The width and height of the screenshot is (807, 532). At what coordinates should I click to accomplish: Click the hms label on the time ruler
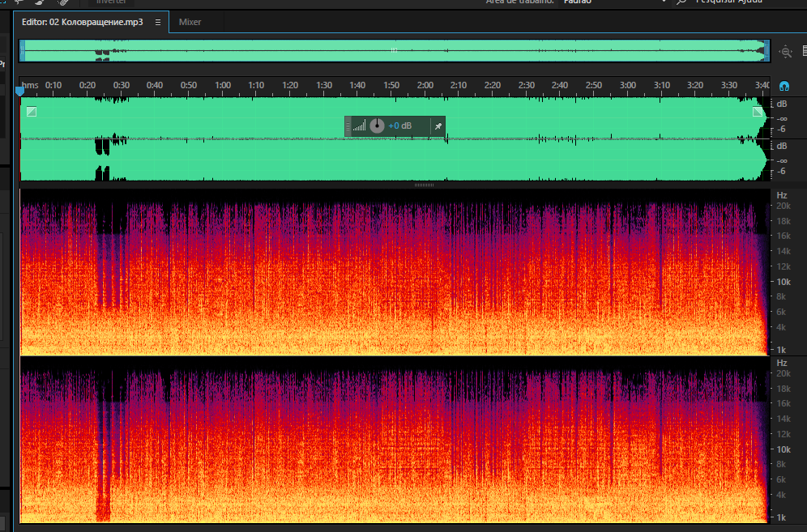(30, 85)
